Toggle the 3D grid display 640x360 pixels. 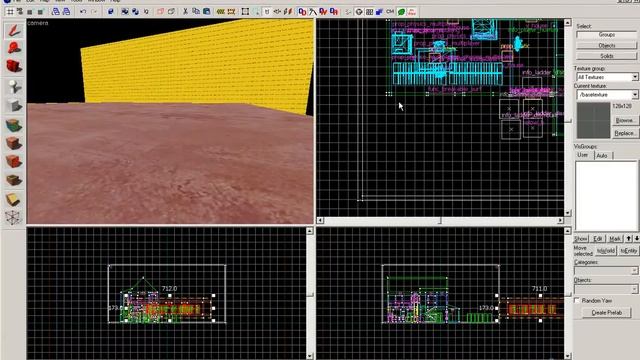coord(20,12)
